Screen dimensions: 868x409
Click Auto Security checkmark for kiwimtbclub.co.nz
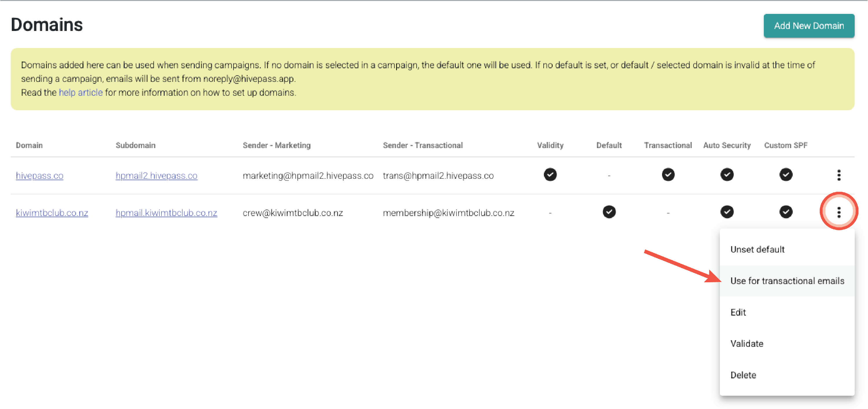point(727,212)
